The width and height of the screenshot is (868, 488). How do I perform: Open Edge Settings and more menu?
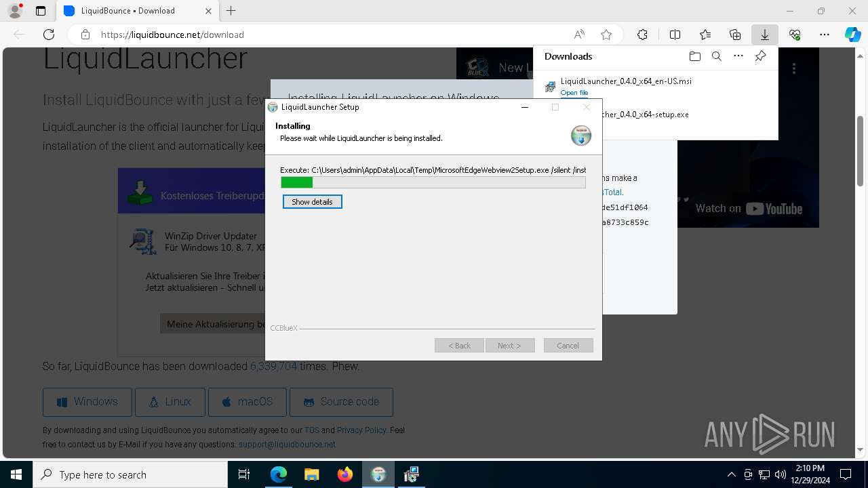pyautogui.click(x=825, y=35)
